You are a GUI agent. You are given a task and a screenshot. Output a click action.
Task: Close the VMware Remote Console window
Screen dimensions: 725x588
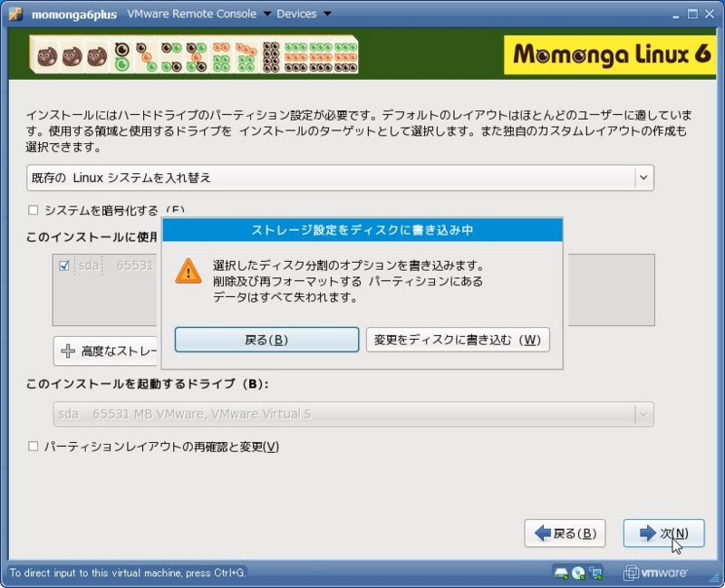point(710,14)
